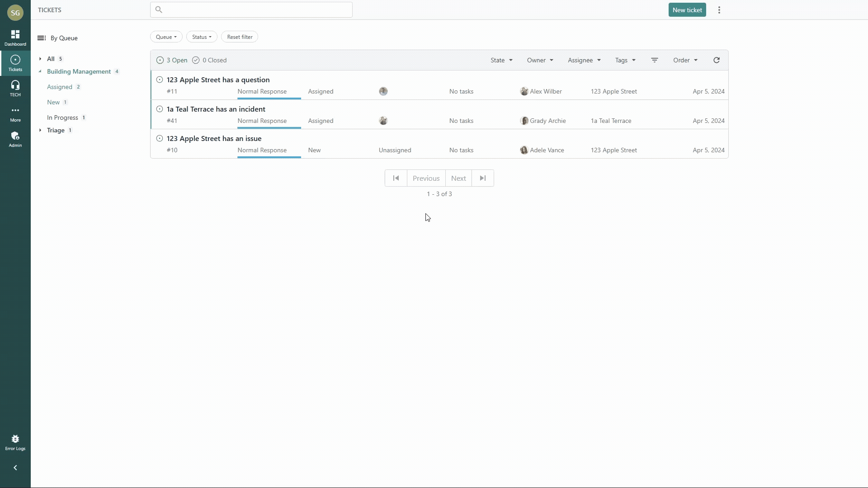
Task: Open the Dashboard sidebar icon
Action: point(15,38)
